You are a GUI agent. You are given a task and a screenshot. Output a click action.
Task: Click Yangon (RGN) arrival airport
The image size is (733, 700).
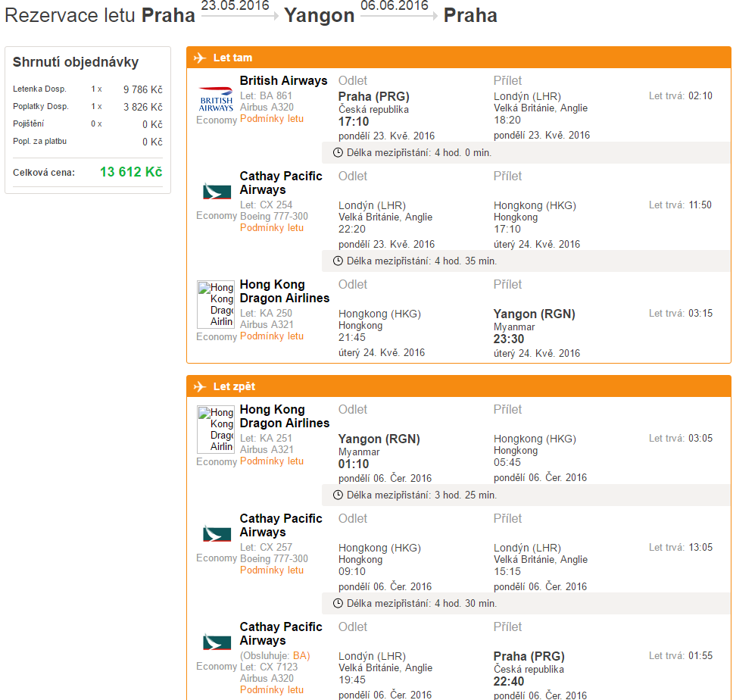(535, 314)
